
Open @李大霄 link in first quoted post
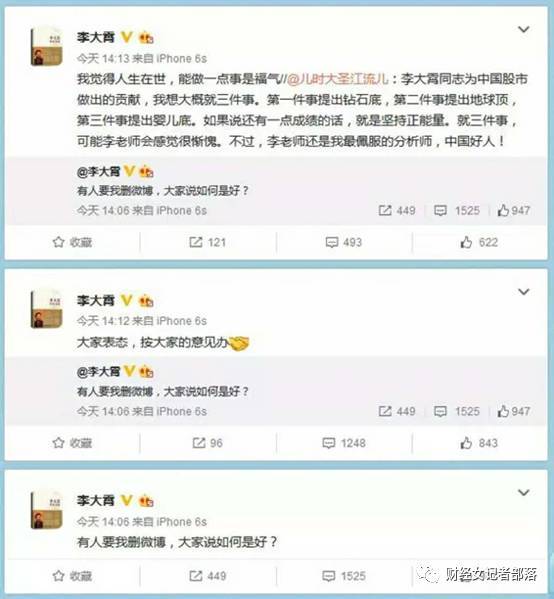pyautogui.click(x=99, y=172)
